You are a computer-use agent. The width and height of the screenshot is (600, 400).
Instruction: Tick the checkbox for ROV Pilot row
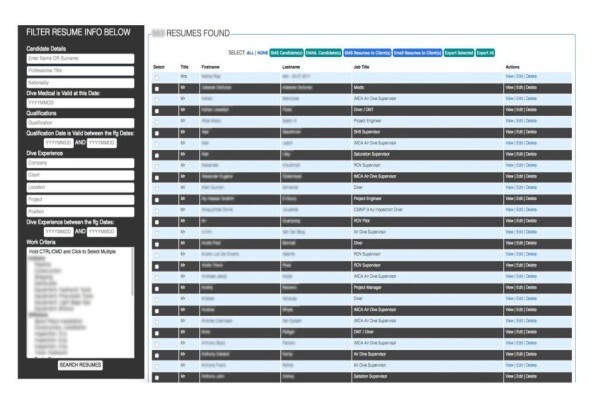[157, 222]
